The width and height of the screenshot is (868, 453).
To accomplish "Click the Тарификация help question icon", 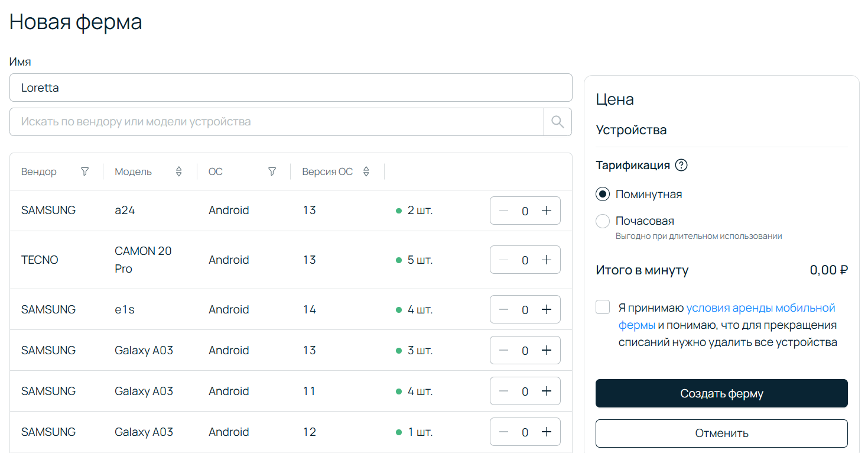I will pyautogui.click(x=681, y=166).
